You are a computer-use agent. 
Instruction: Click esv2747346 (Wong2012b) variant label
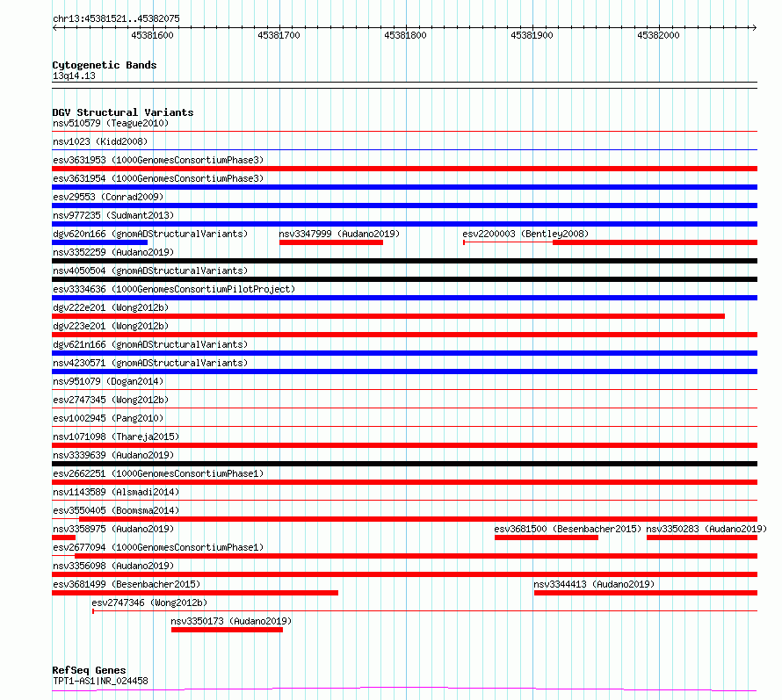(149, 603)
